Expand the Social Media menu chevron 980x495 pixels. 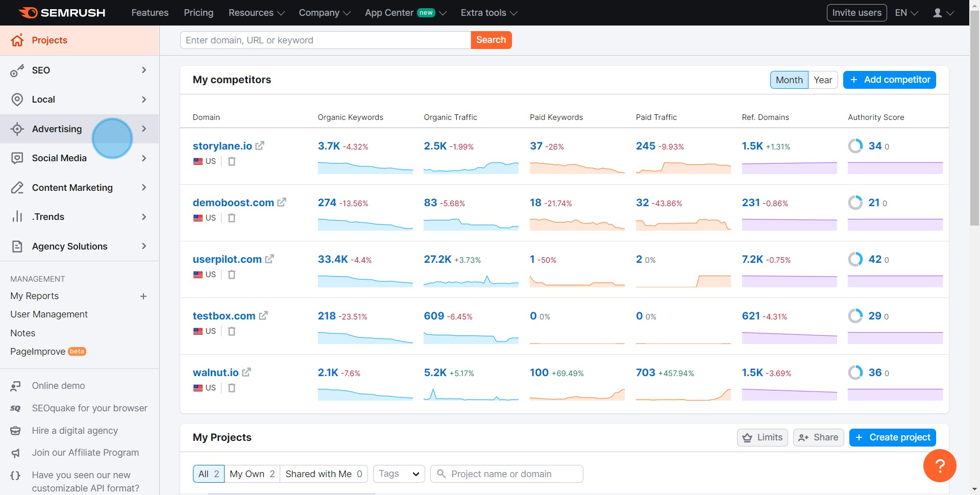(x=144, y=158)
